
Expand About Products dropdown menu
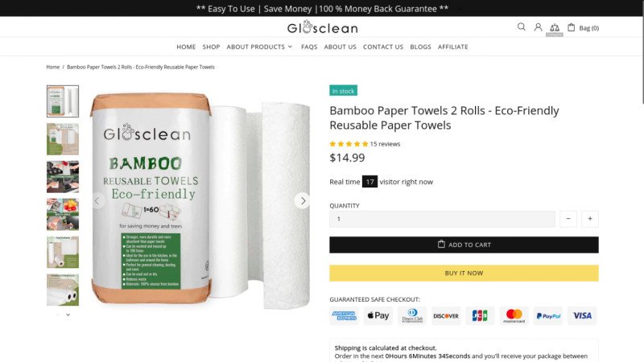tap(259, 47)
